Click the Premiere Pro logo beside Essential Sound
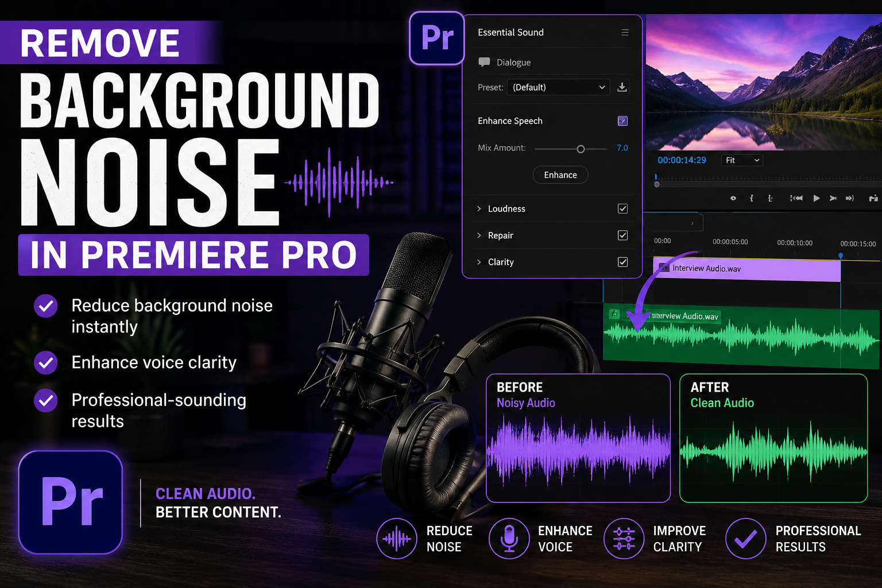882x588 pixels. tap(437, 38)
